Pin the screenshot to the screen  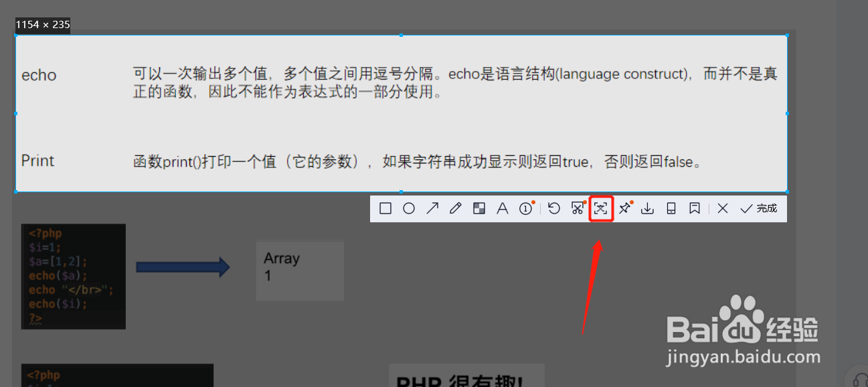[624, 208]
